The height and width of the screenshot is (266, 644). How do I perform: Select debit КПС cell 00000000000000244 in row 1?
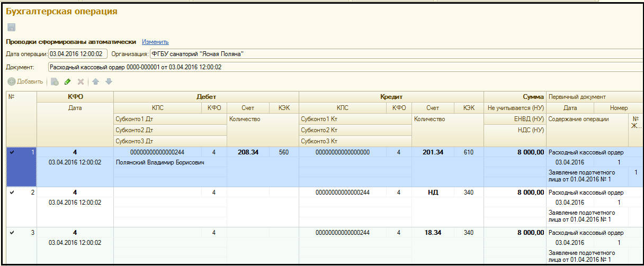[x=157, y=152]
